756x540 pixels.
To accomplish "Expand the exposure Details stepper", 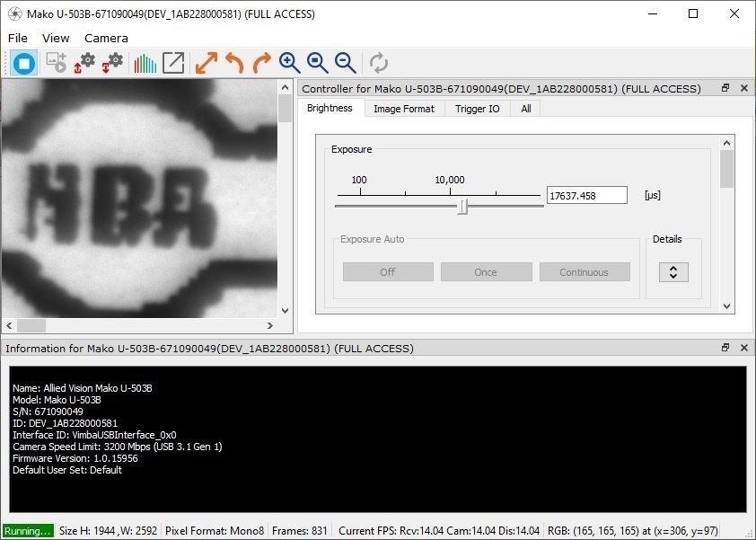I will pos(673,272).
